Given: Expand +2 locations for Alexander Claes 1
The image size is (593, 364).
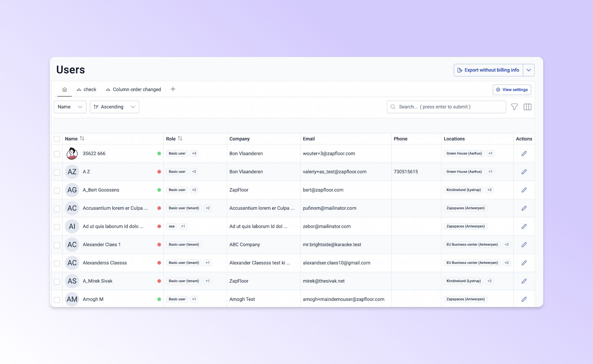Looking at the screenshot, I should coord(507,245).
